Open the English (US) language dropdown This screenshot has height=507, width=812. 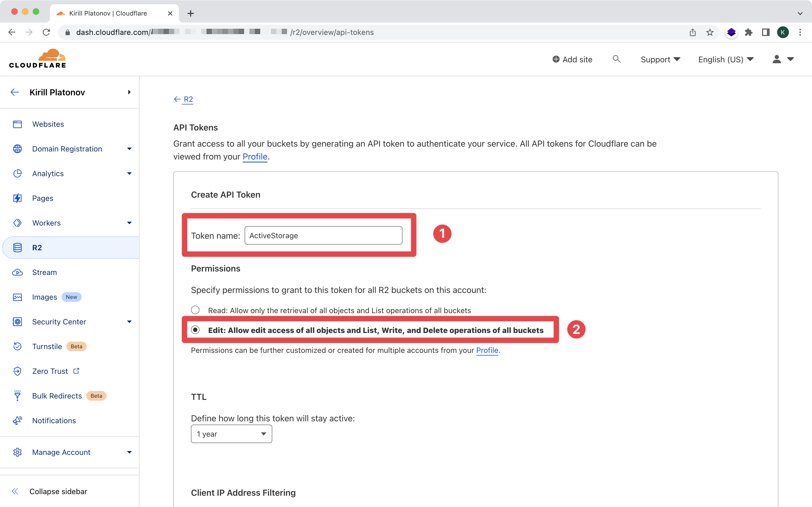pos(726,59)
